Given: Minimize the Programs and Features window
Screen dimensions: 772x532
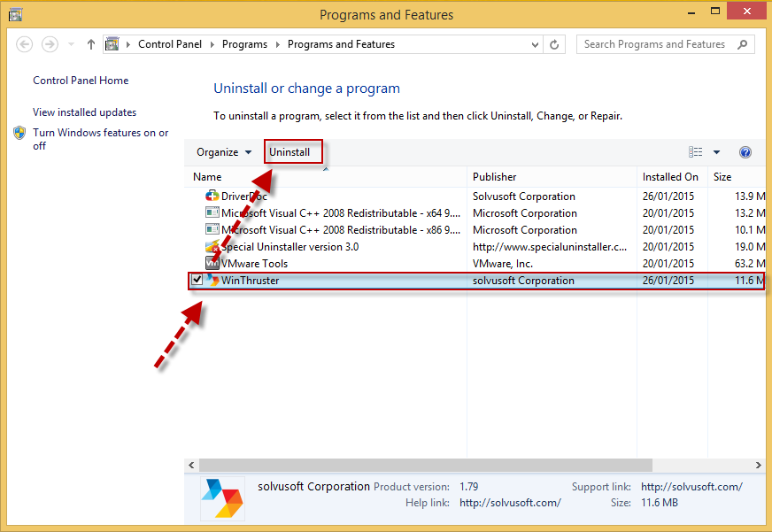Looking at the screenshot, I should point(691,12).
